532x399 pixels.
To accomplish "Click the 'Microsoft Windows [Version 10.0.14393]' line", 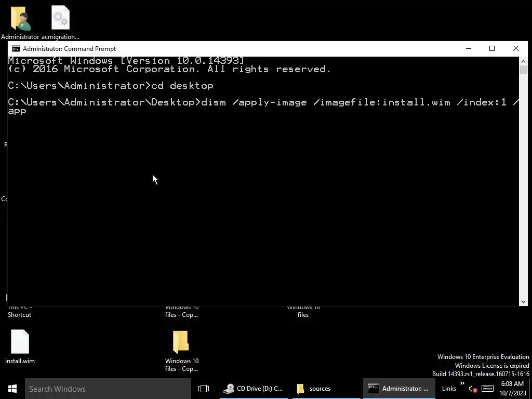I will [x=126, y=61].
